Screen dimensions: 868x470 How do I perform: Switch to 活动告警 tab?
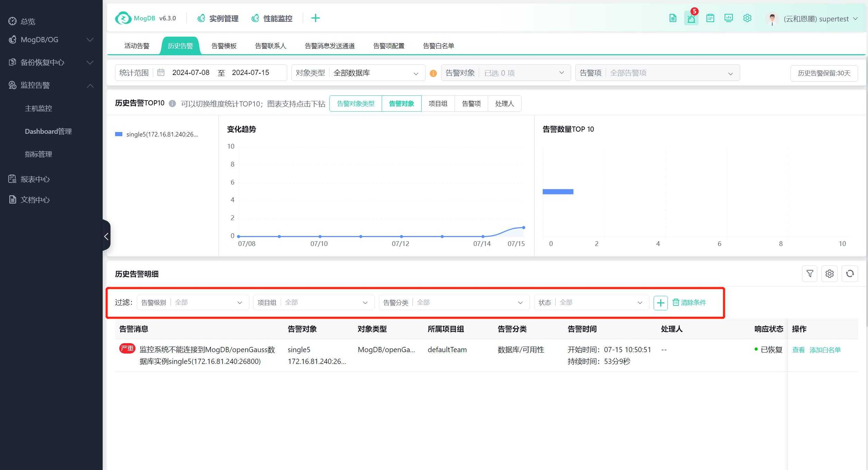point(137,46)
